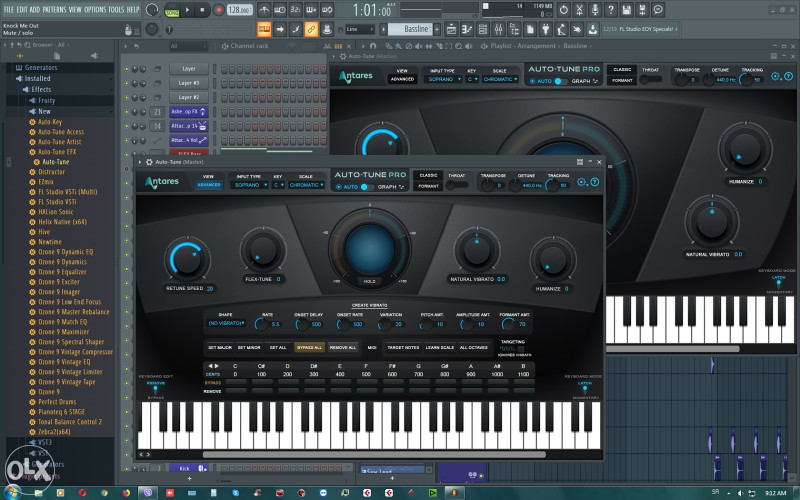Add new pattern with plus button
The height and width of the screenshot is (500, 800).
click(437, 29)
